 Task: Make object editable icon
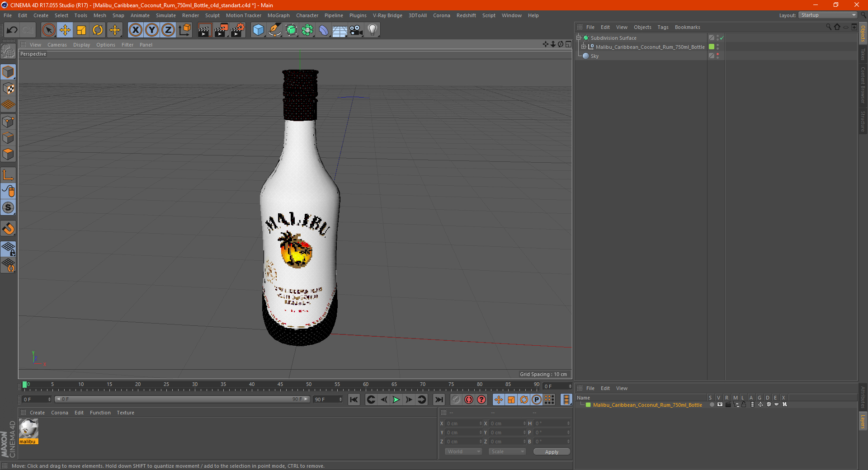click(x=8, y=52)
